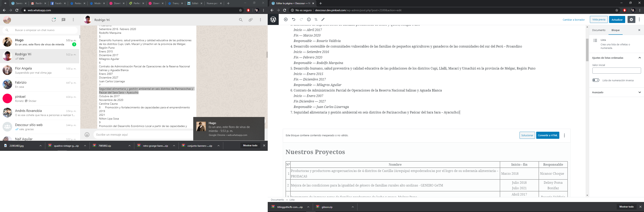The width and height of the screenshot is (644, 212).
Task: Search within Rodrigo Yri conversation
Action: 241,20
